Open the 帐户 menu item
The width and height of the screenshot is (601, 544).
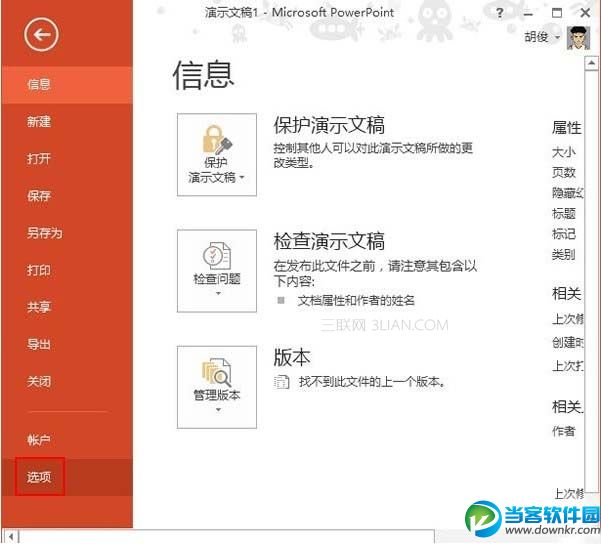click(67, 440)
